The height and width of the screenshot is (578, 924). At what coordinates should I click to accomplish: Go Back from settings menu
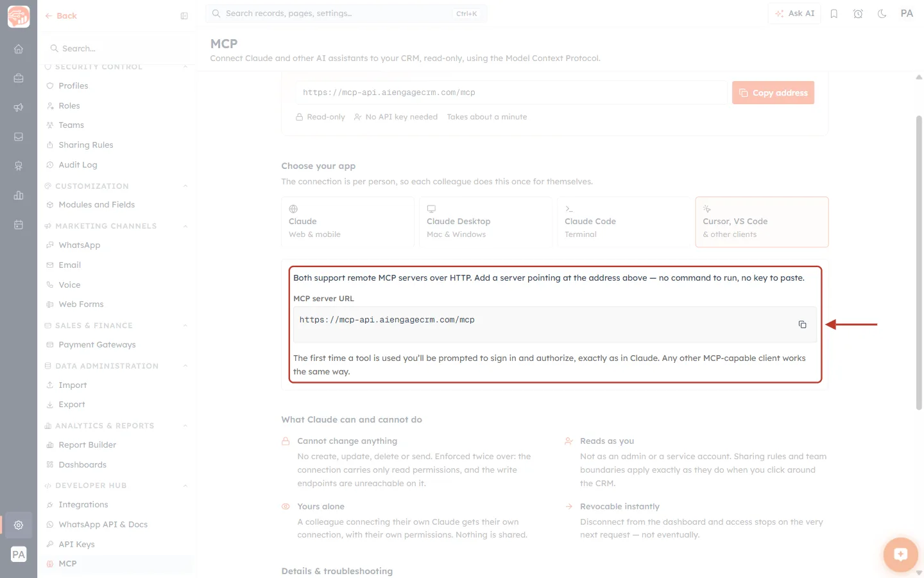(x=61, y=16)
